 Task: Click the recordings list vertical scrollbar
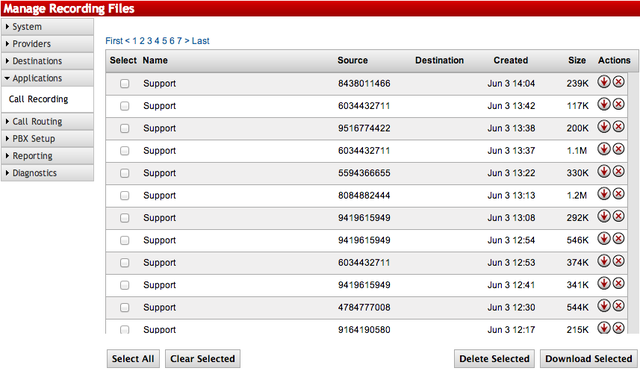coord(633,203)
